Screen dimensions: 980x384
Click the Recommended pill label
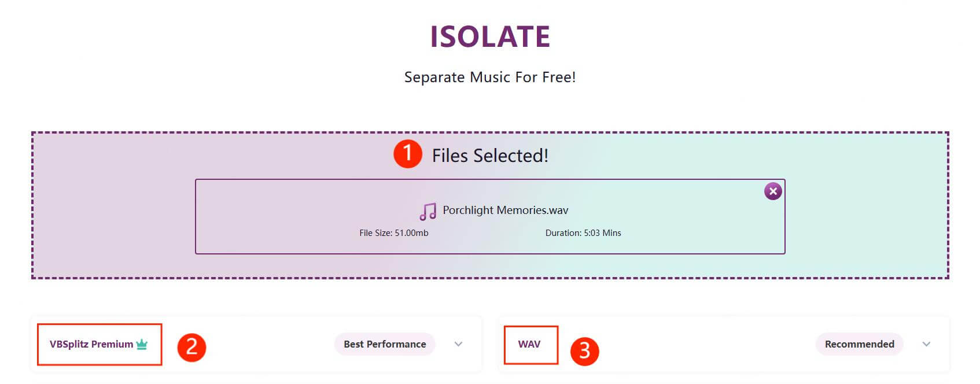coord(859,344)
